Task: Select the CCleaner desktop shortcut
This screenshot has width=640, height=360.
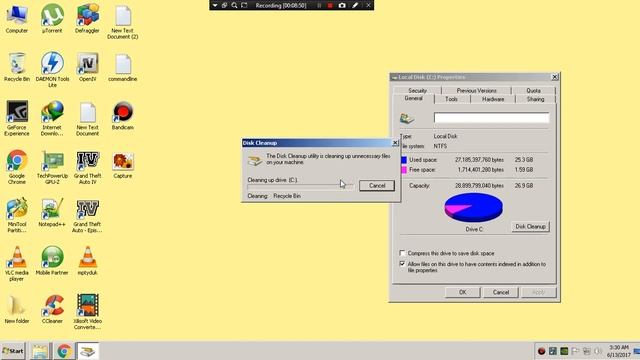Action: click(52, 309)
